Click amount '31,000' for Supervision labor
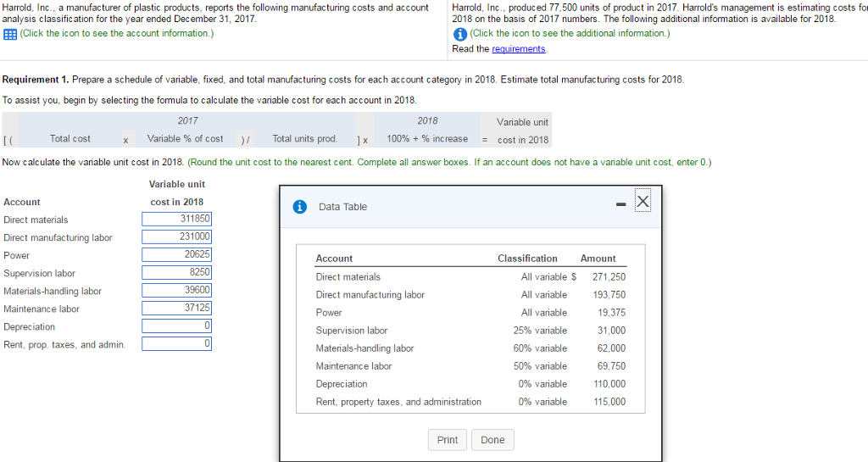This screenshot has height=462, width=868. [x=612, y=331]
